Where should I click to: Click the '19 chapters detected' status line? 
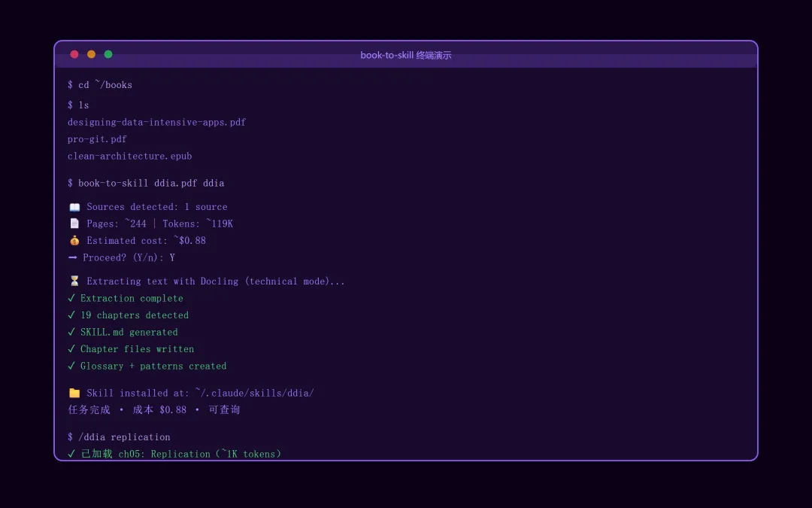point(135,315)
